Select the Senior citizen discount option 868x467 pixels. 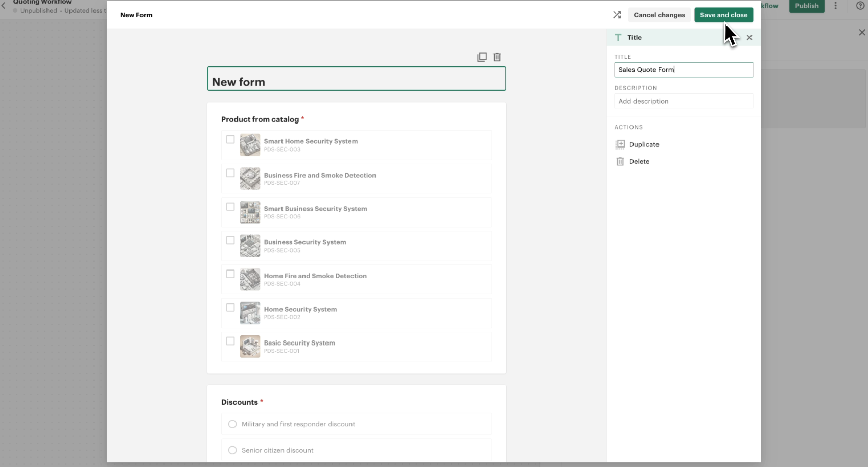(232, 450)
